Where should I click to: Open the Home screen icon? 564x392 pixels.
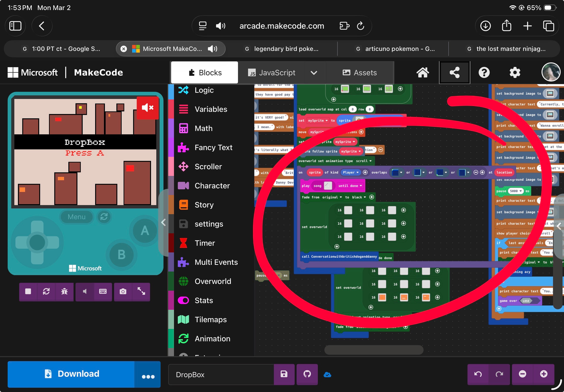tap(423, 73)
